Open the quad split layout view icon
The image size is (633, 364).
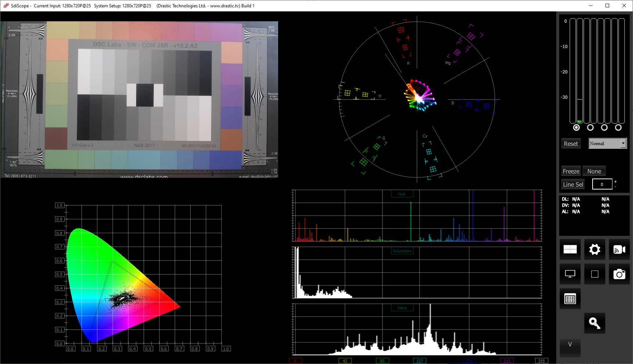click(x=570, y=250)
